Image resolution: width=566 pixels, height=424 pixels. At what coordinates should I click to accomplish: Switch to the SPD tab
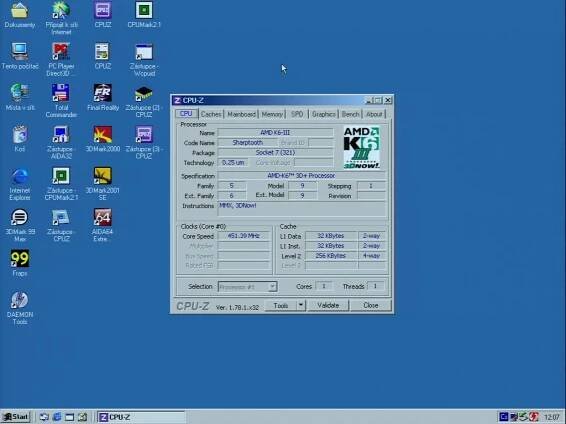point(297,114)
